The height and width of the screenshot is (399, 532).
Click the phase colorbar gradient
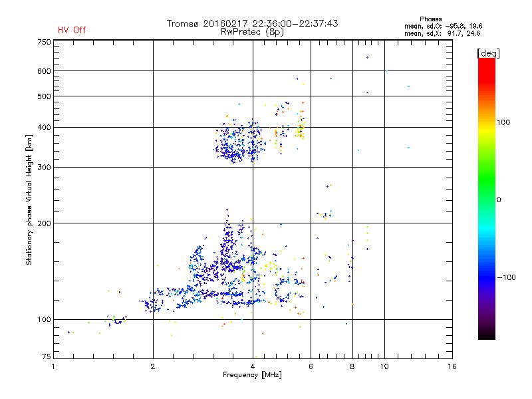[487, 198]
